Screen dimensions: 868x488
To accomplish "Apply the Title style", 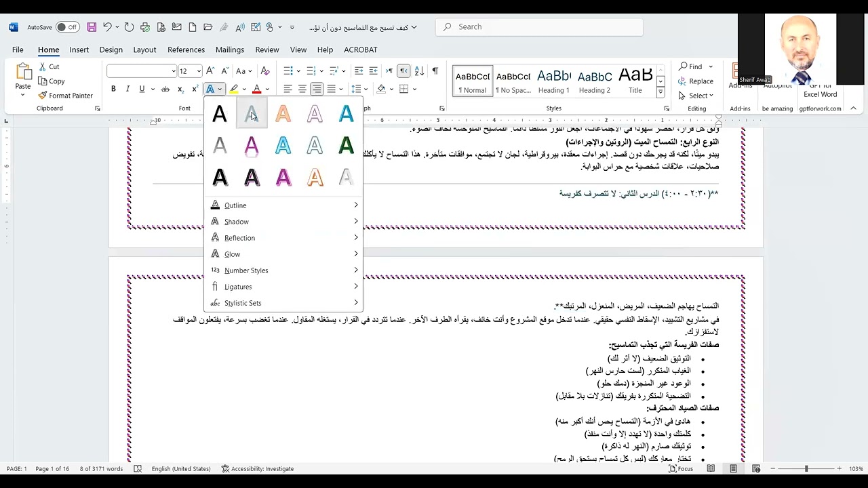I will click(635, 81).
